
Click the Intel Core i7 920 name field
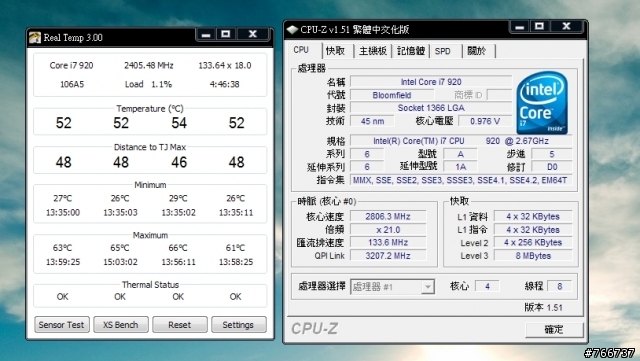pos(431,82)
